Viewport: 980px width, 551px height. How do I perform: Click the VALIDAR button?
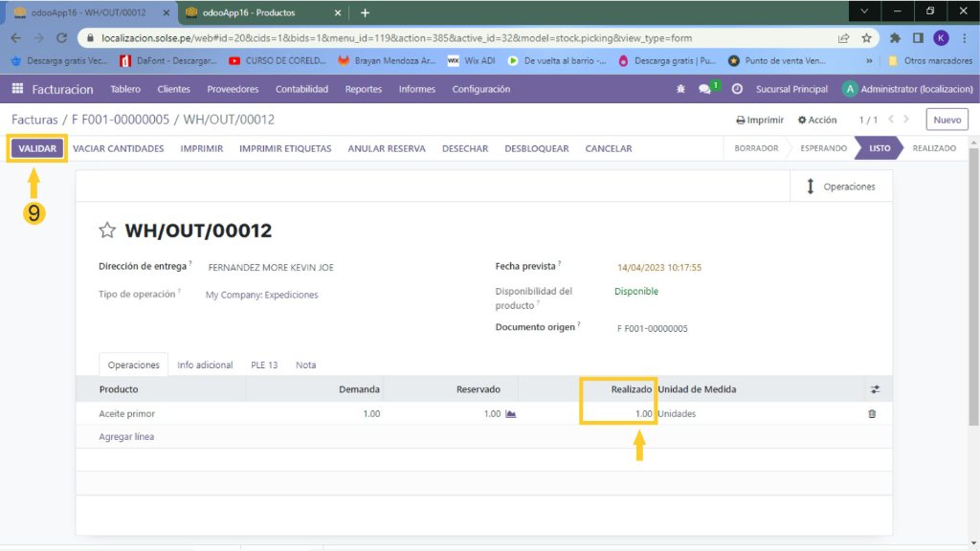[37, 148]
